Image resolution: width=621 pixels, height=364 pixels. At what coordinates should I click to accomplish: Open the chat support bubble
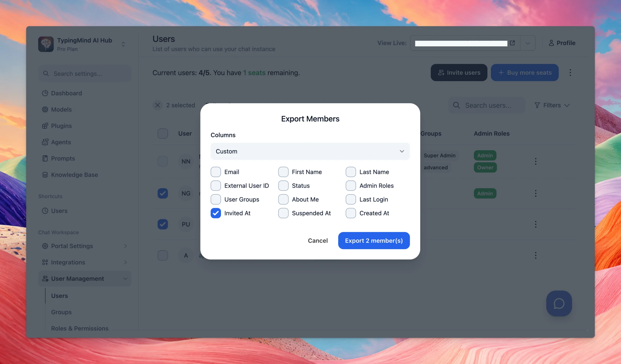point(559,304)
